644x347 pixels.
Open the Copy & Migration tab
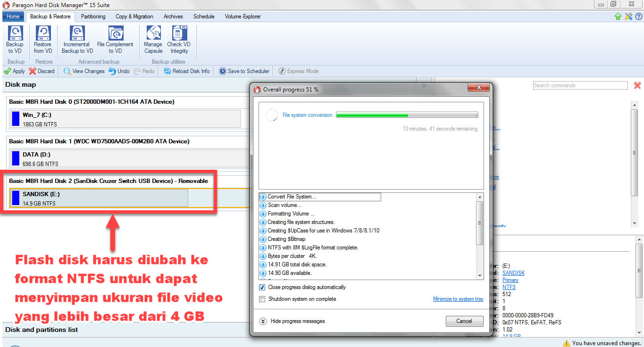(x=134, y=17)
